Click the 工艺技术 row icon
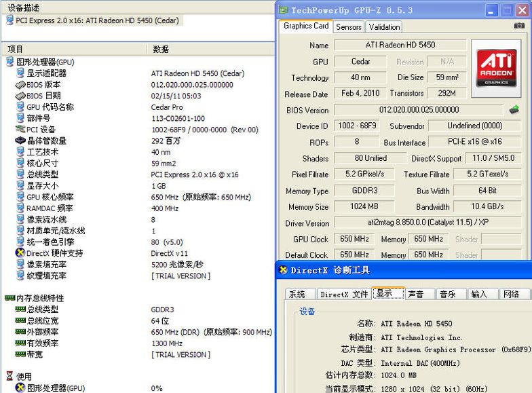This screenshot has width=532, height=393. point(20,152)
